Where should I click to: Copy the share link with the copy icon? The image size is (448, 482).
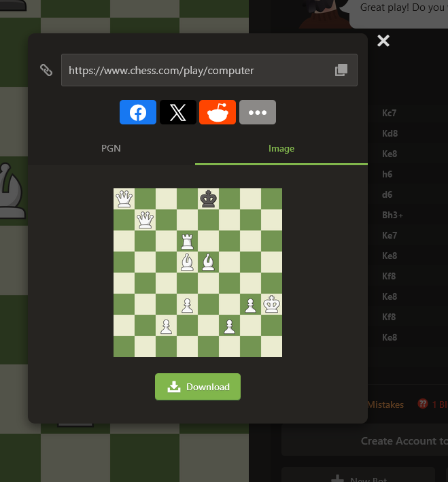(341, 70)
